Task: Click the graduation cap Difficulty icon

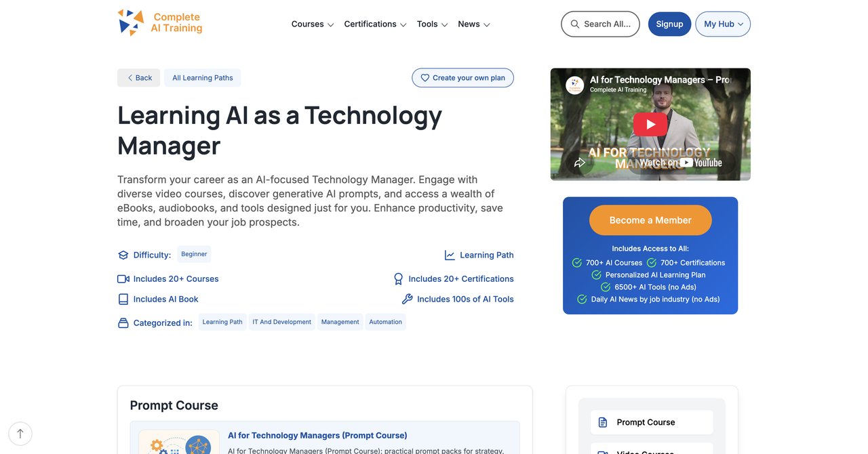Action: pos(123,255)
